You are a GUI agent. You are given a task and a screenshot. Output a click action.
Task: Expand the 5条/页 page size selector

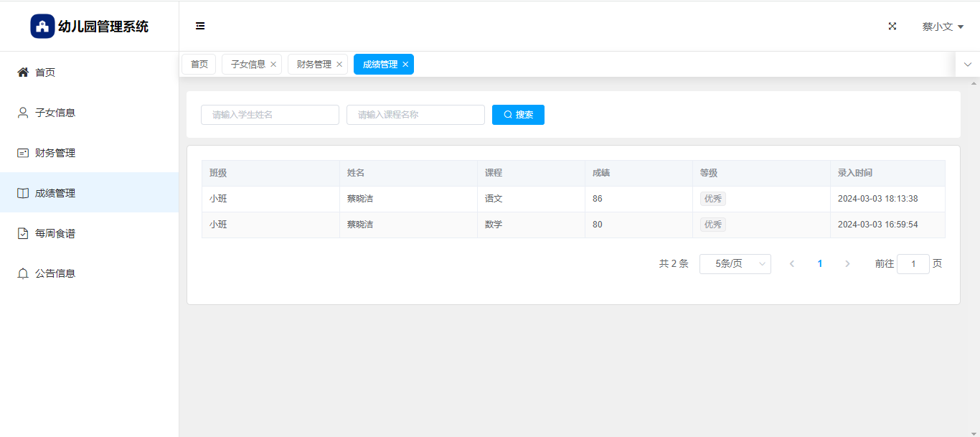coord(735,264)
